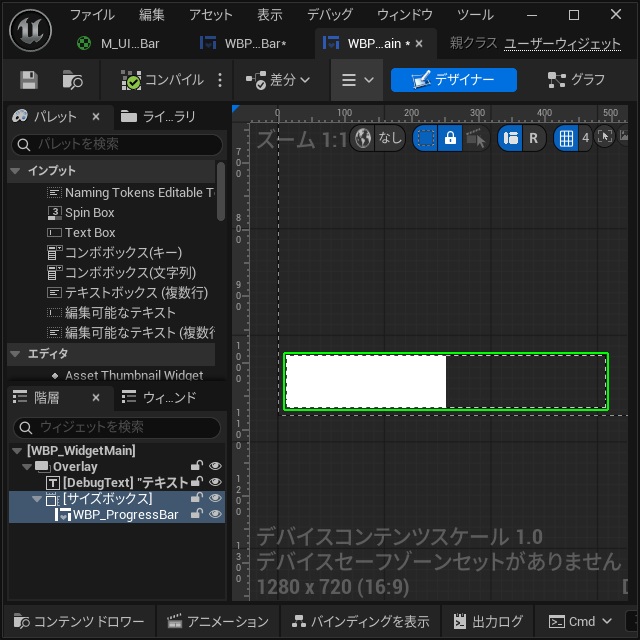Save the current widget blueprint asset
This screenshot has width=640, height=640.
point(29,80)
